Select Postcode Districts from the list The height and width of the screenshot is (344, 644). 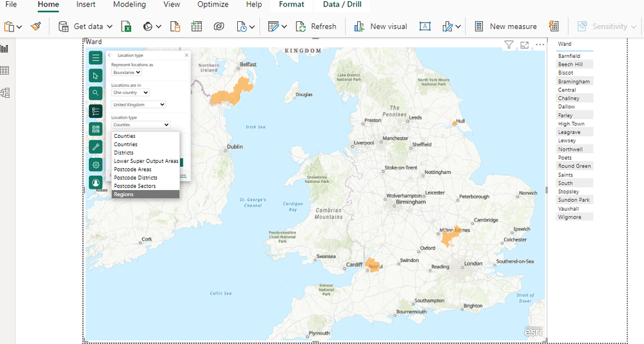coord(135,178)
